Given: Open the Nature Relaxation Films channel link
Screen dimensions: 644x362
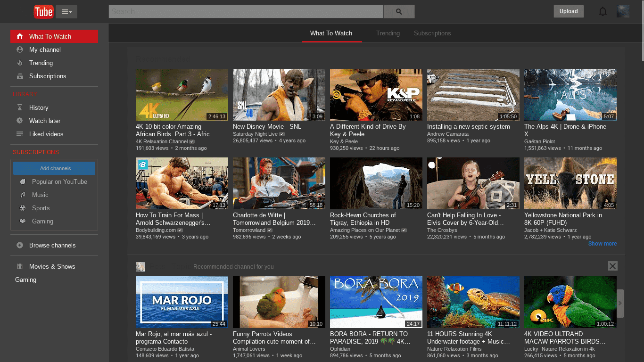Looking at the screenshot, I should [454, 349].
